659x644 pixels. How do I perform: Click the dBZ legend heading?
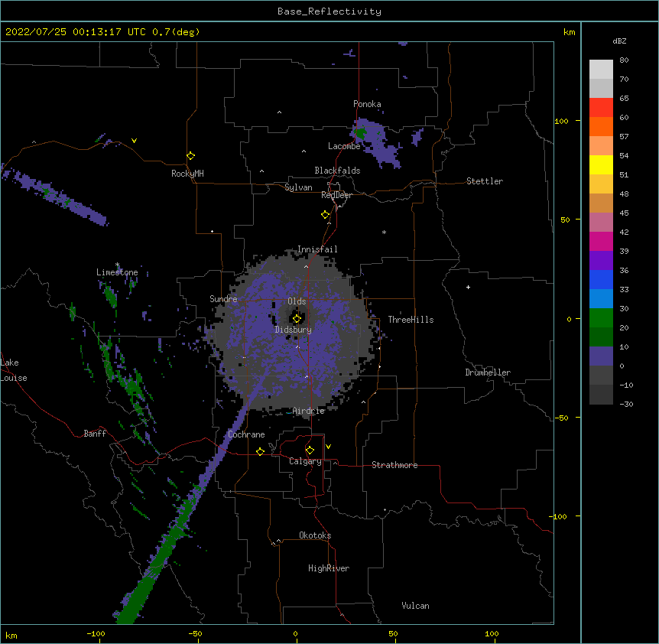(x=619, y=41)
